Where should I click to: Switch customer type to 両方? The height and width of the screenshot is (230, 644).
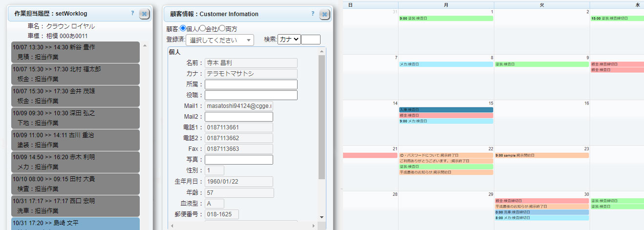pyautogui.click(x=221, y=29)
